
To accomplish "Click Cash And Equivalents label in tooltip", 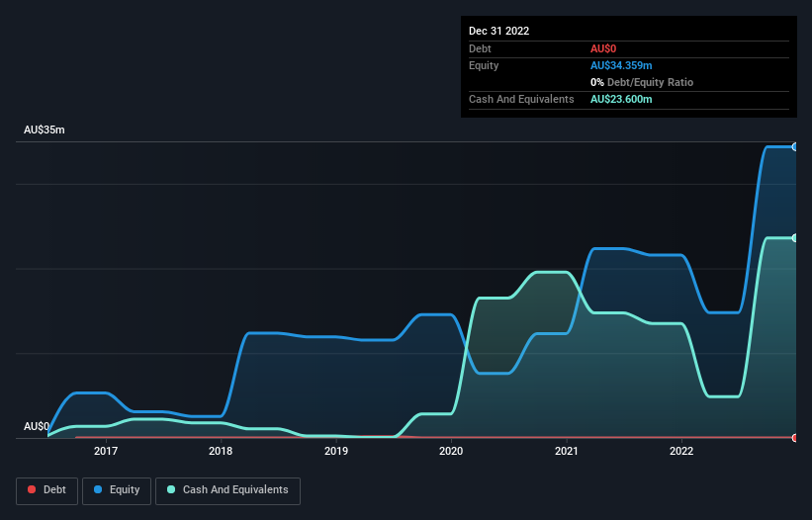I will 521,99.
